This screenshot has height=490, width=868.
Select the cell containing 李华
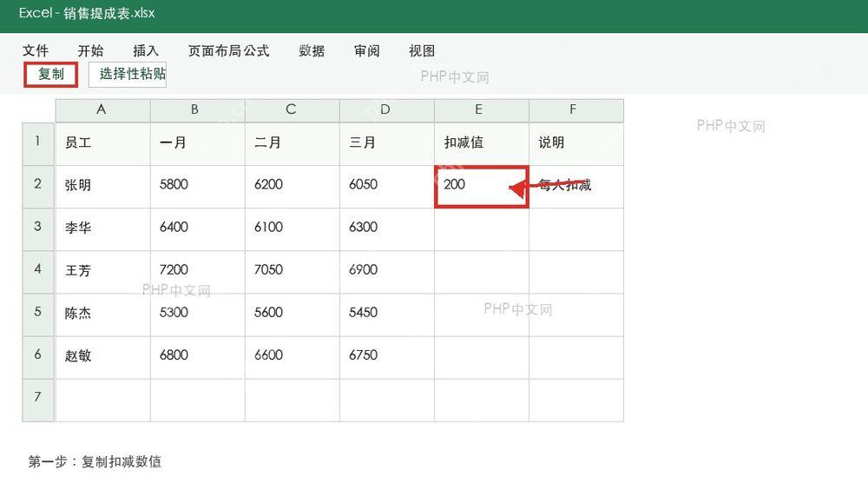tap(102, 228)
